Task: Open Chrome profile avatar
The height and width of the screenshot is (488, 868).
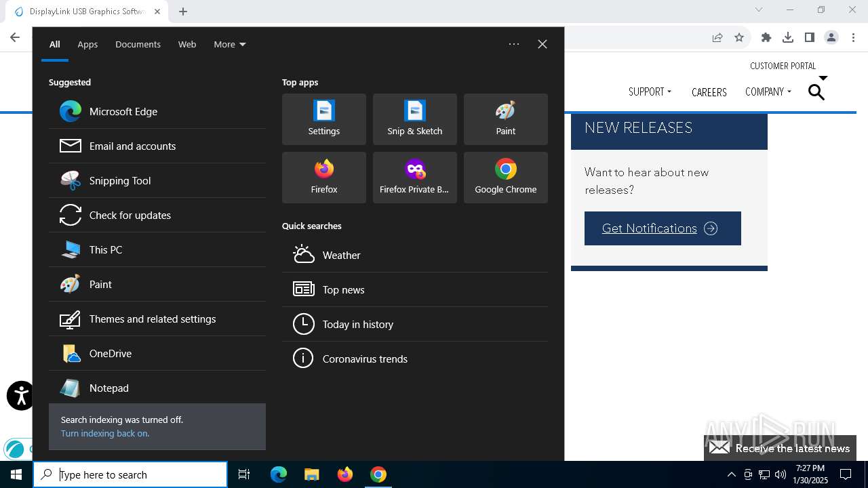Action: point(831,38)
